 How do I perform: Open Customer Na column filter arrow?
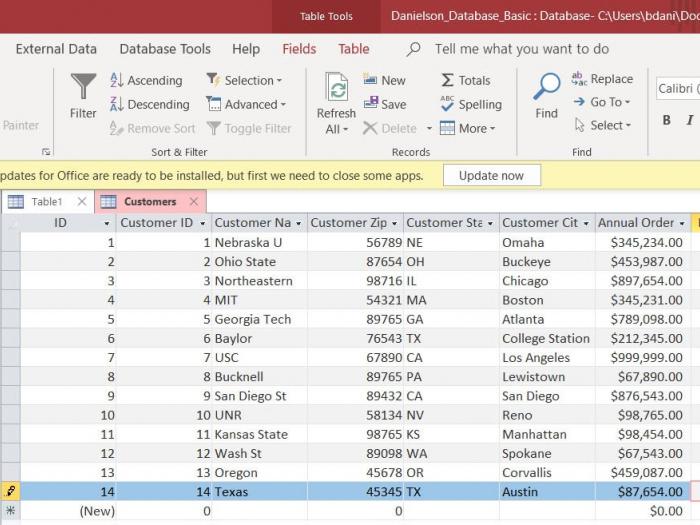pos(298,223)
